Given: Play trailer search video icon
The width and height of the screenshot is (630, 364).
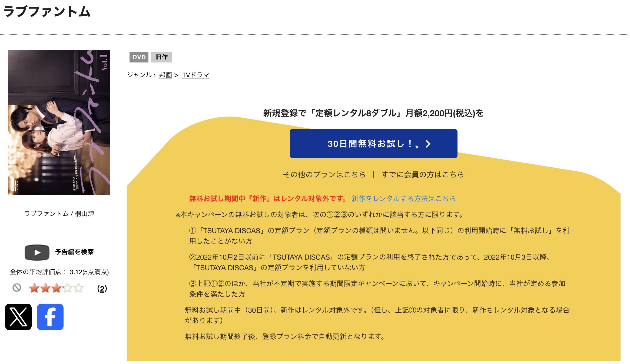Looking at the screenshot, I should [x=37, y=252].
